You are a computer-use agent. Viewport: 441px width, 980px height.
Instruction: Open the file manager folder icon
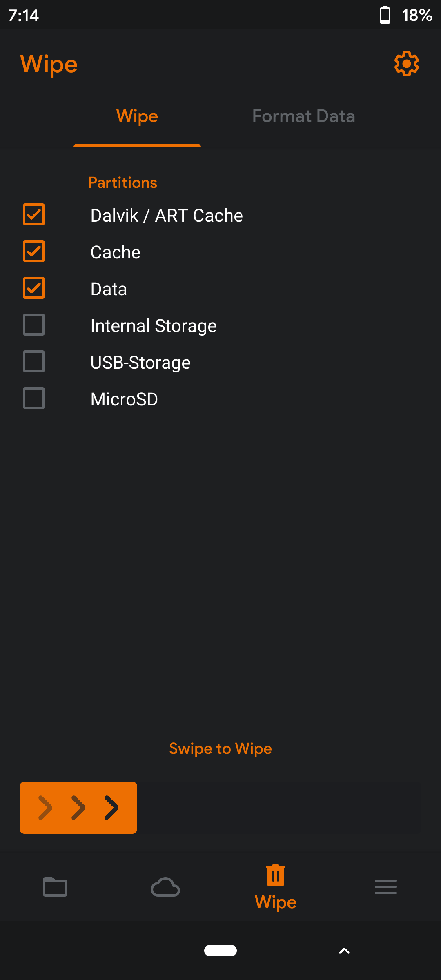(55, 887)
